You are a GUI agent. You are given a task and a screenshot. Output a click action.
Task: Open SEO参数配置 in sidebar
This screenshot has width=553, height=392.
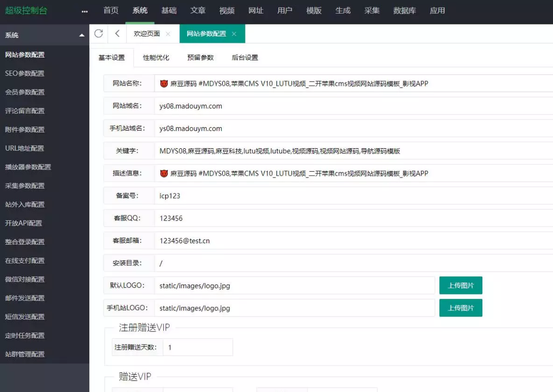(24, 73)
